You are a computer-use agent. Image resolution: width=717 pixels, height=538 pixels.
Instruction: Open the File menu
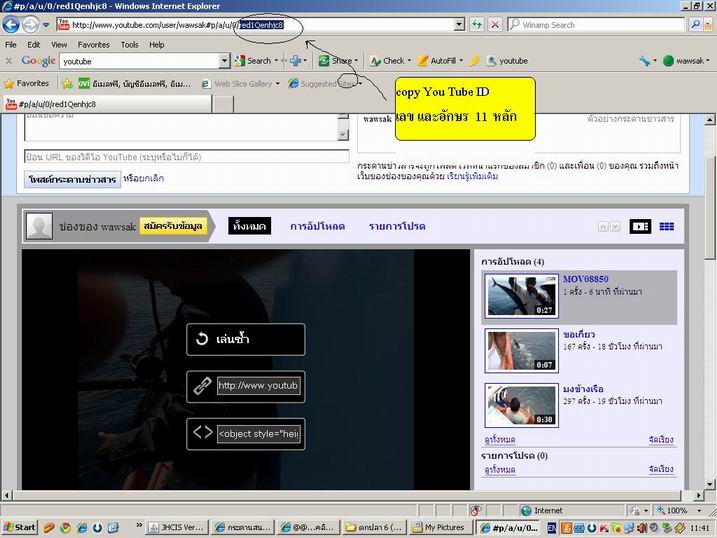tap(11, 45)
